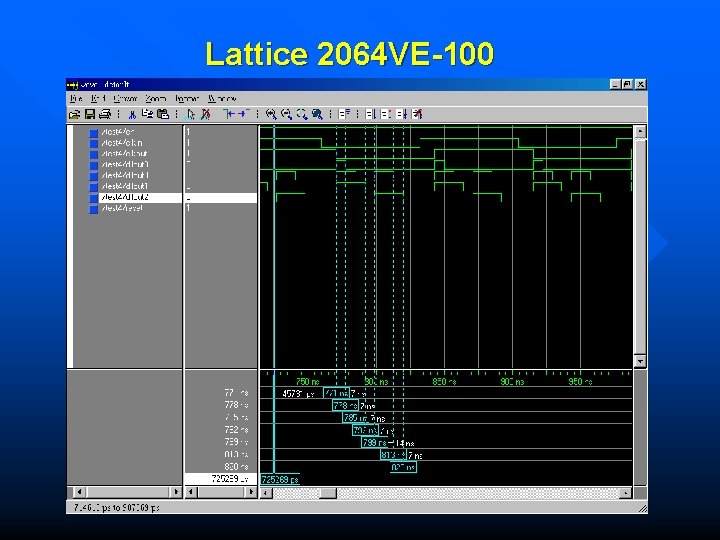The height and width of the screenshot is (540, 720).
Task: Click the 850 ns time axis label
Action: 444,382
